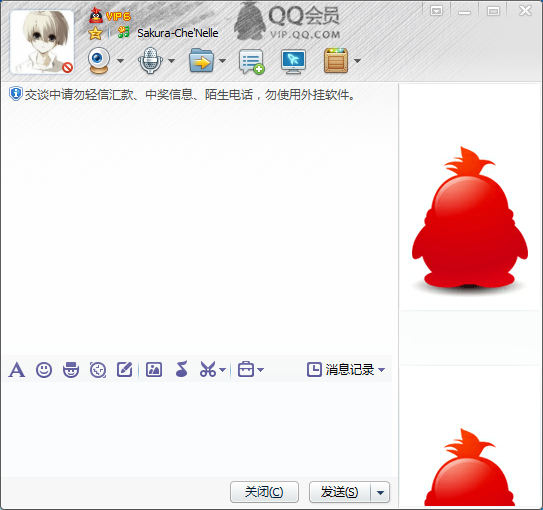The image size is (543, 510).
Task: Start a voice call with microphone icon
Action: click(x=150, y=60)
